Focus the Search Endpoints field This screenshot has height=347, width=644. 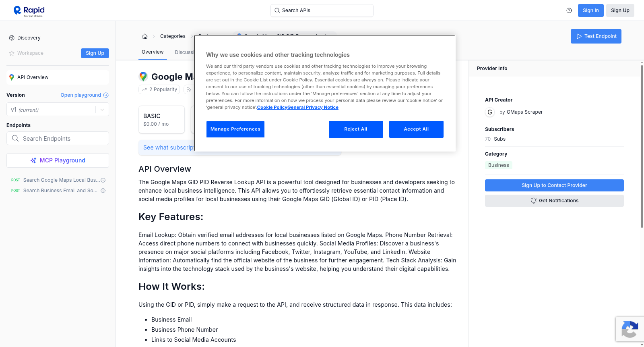(58, 138)
